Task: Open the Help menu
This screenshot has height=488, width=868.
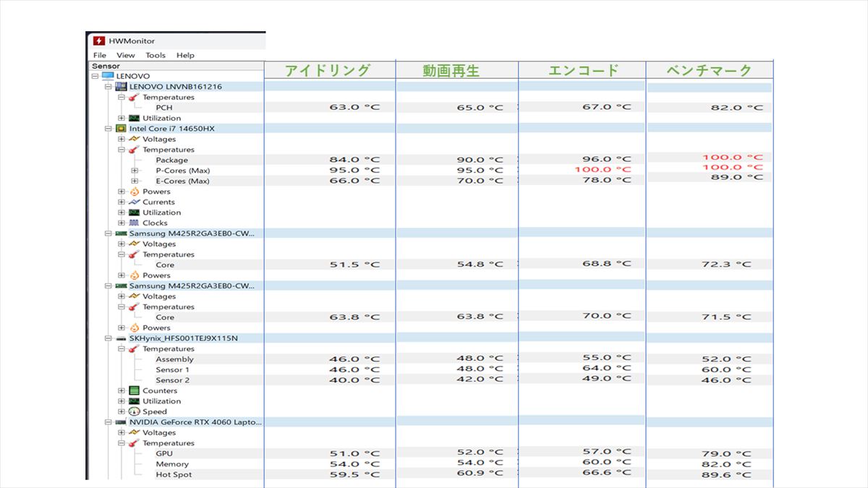Action: coord(185,55)
